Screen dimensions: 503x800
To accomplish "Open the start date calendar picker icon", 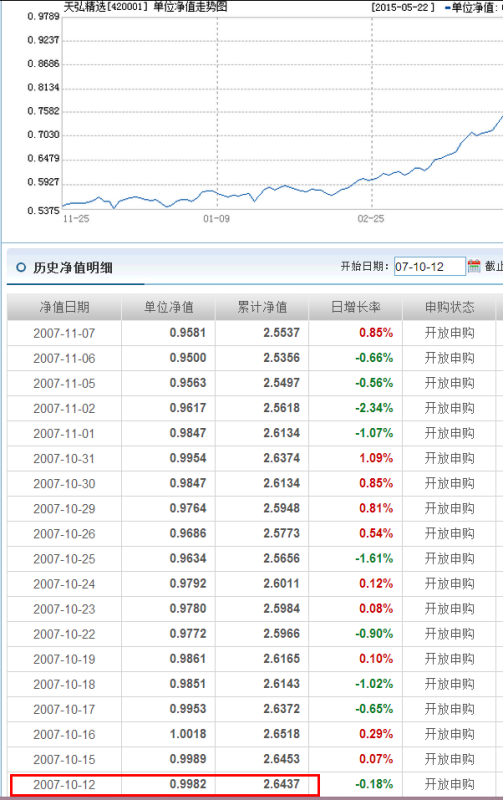I will point(474,266).
